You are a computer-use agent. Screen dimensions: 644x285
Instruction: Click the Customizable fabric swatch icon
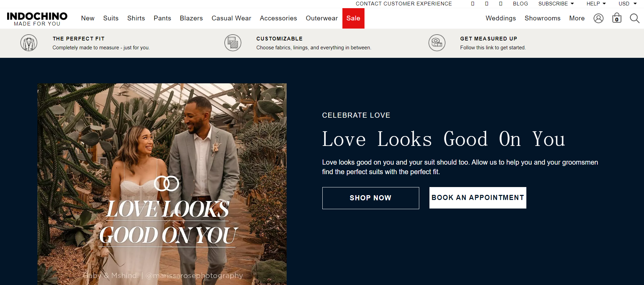click(x=233, y=43)
